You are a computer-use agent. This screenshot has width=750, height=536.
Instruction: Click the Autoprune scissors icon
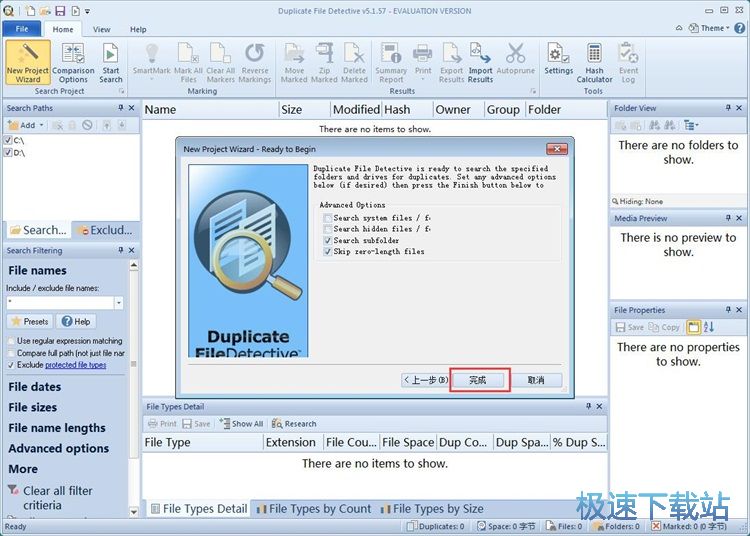point(516,60)
